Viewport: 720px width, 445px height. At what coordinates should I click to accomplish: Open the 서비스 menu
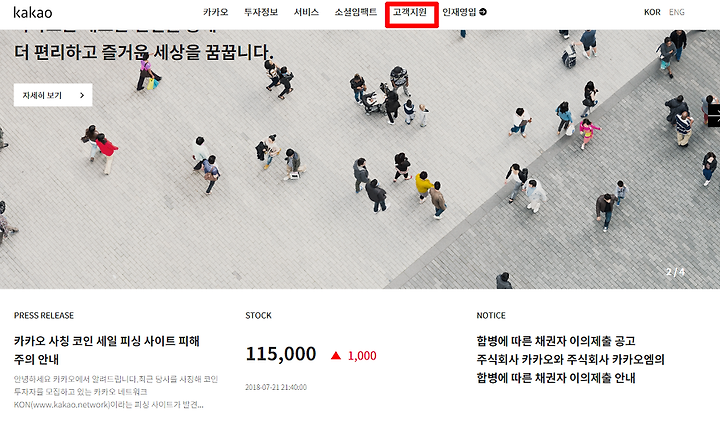(306, 12)
